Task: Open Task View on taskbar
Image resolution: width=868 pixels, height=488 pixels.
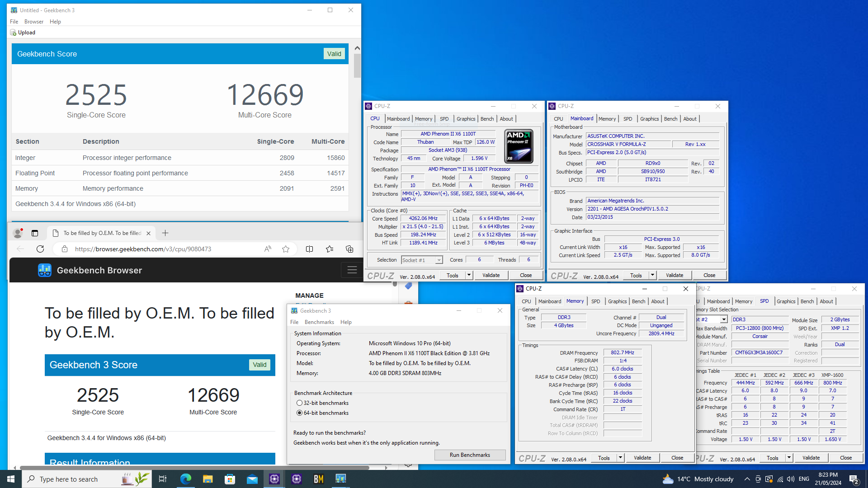Action: (163, 479)
